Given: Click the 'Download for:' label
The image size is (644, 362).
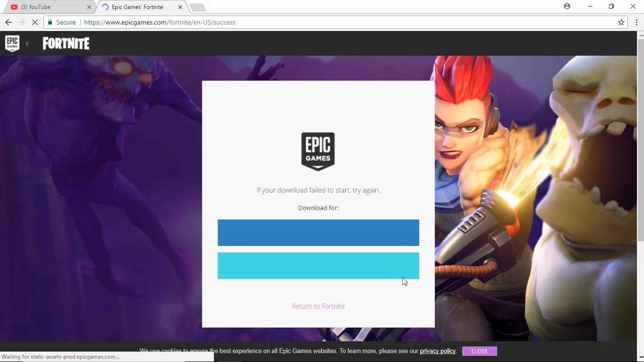Looking at the screenshot, I should (x=318, y=208).
